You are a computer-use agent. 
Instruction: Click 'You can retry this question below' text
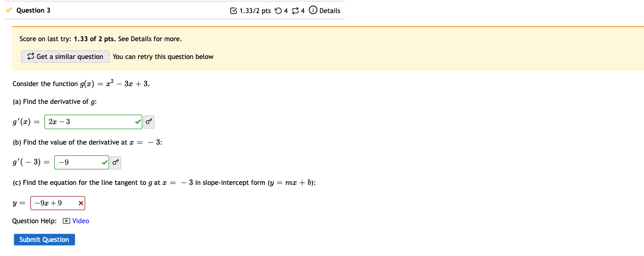163,57
